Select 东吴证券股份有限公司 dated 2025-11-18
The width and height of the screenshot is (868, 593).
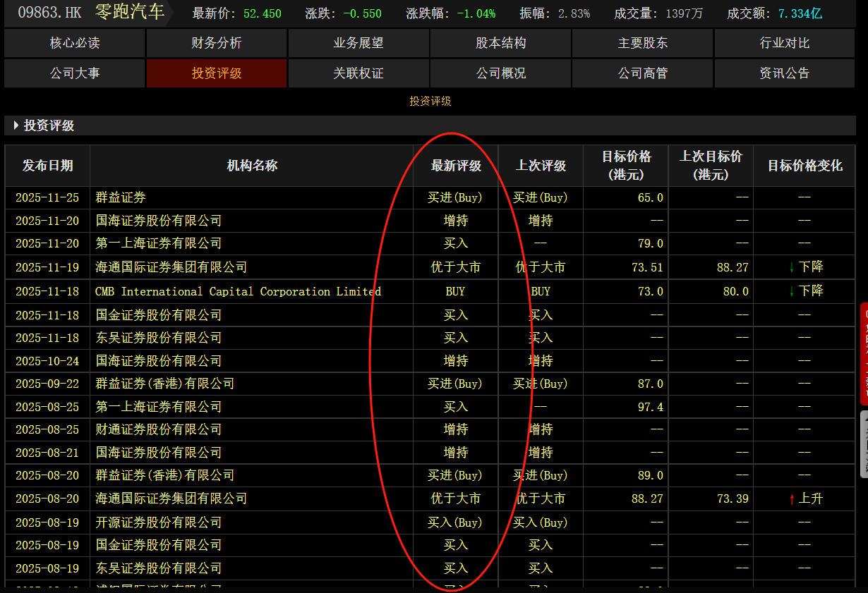[430, 338]
